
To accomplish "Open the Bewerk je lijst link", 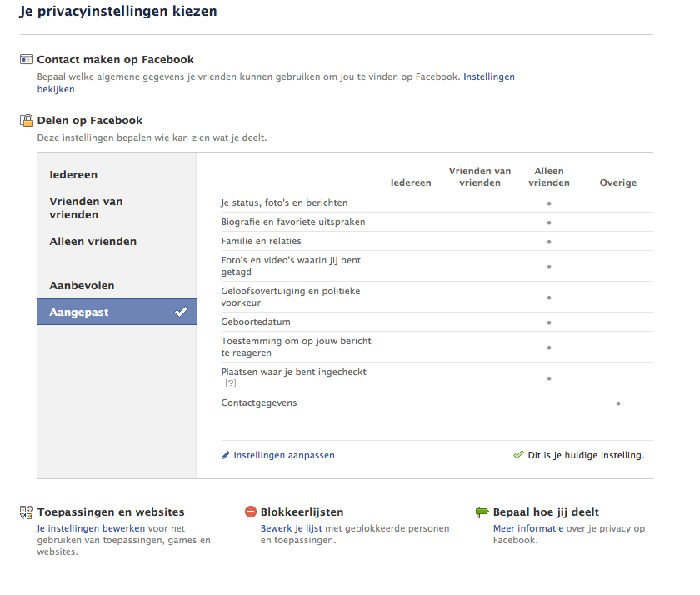I will pyautogui.click(x=291, y=528).
